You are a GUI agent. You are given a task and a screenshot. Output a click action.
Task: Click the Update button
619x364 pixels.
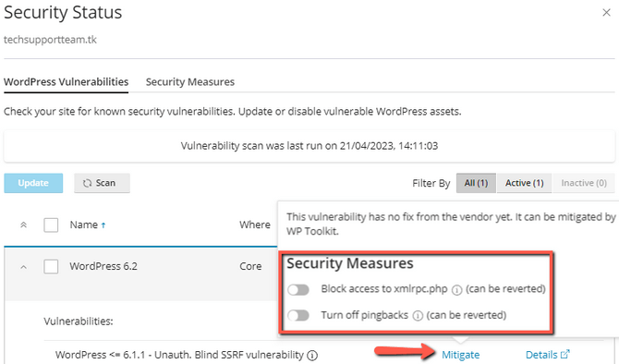click(33, 183)
